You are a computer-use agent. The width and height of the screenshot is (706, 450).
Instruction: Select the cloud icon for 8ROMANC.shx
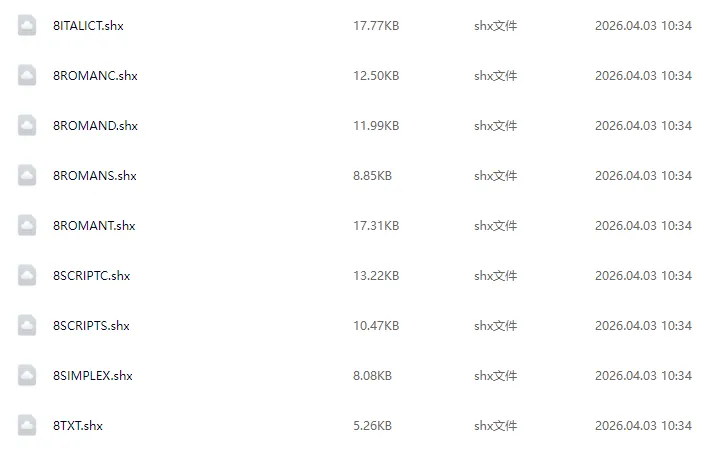point(27,76)
